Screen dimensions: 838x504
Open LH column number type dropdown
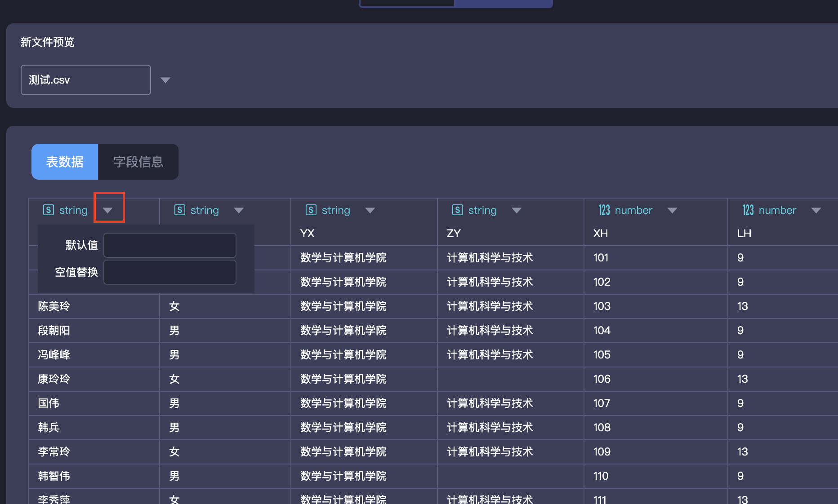point(816,210)
